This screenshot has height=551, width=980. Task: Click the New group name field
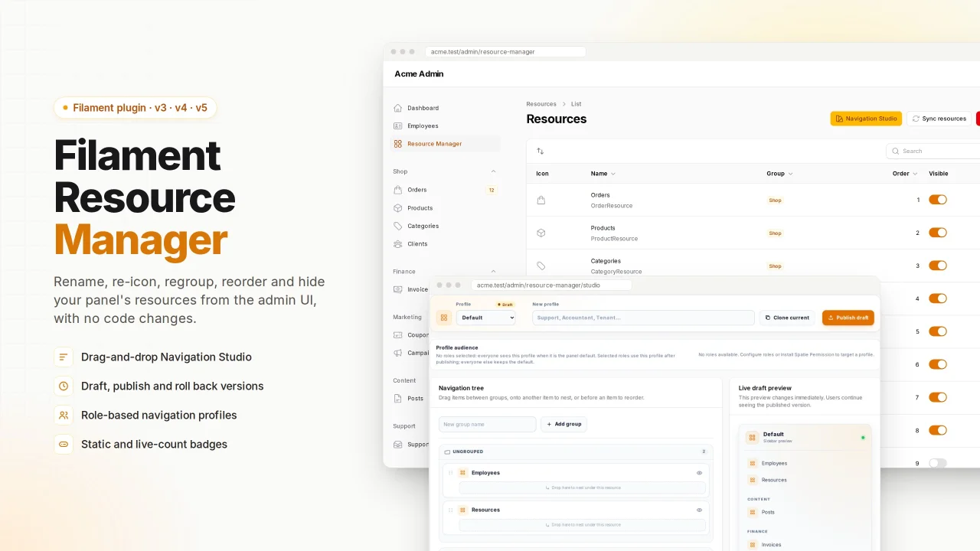point(488,424)
